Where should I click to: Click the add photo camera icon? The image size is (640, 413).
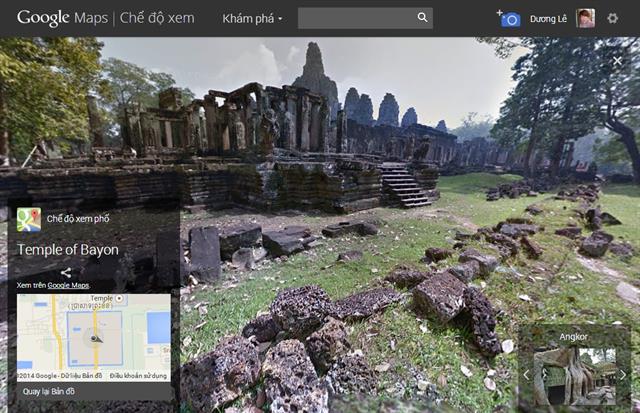coord(509,19)
